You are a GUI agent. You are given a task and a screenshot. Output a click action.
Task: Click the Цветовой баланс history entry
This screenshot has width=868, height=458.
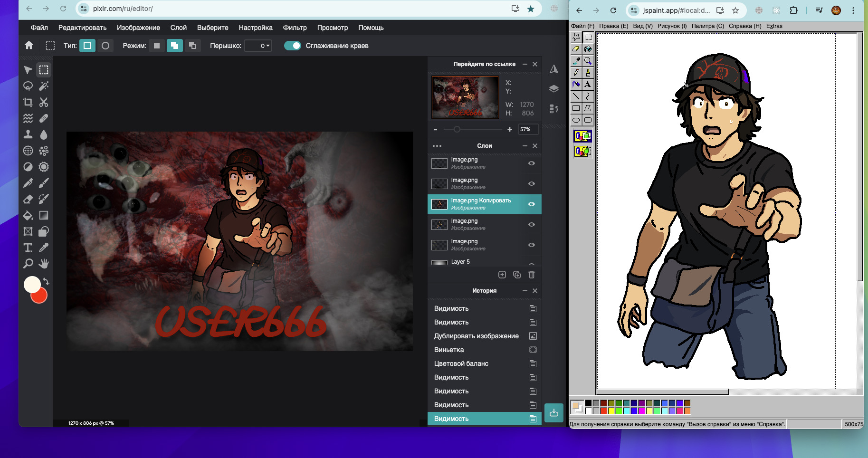coord(485,363)
